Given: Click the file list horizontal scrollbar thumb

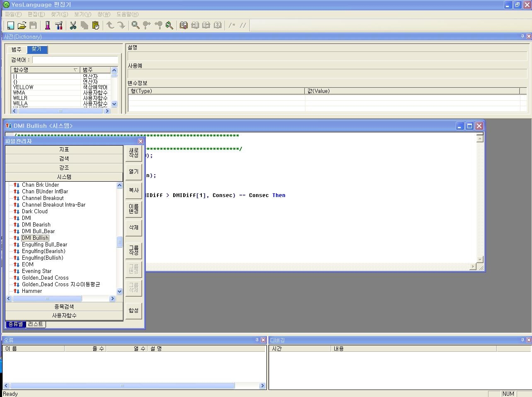Looking at the screenshot, I should tap(47, 299).
